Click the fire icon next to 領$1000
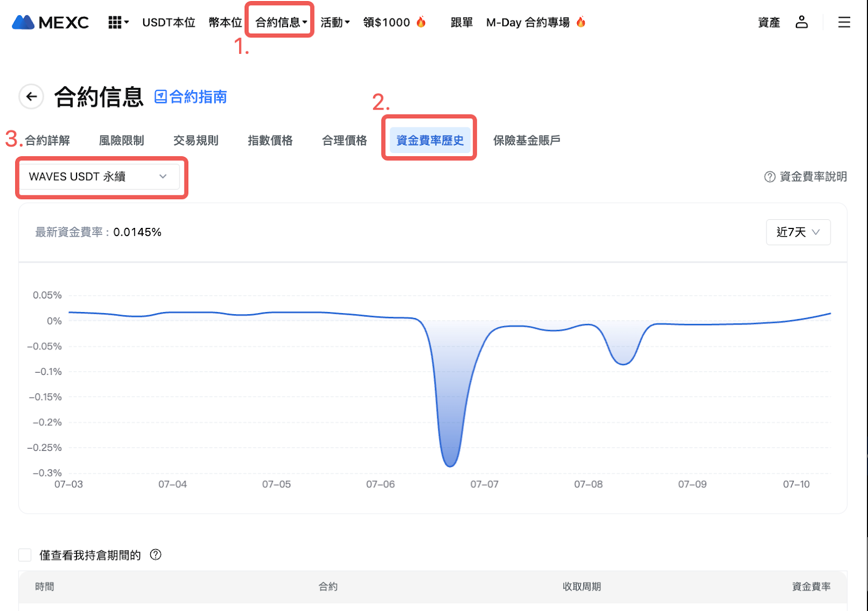This screenshot has height=611, width=868. [x=421, y=22]
